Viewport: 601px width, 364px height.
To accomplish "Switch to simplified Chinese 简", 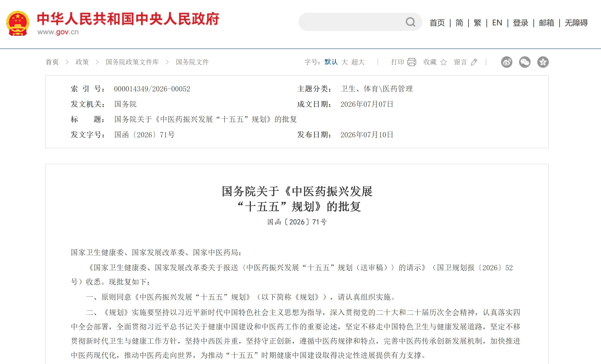I will coord(459,23).
